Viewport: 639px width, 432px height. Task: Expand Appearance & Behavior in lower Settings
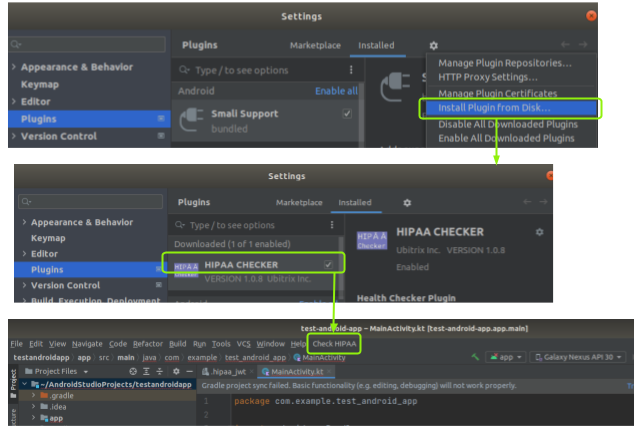24,222
